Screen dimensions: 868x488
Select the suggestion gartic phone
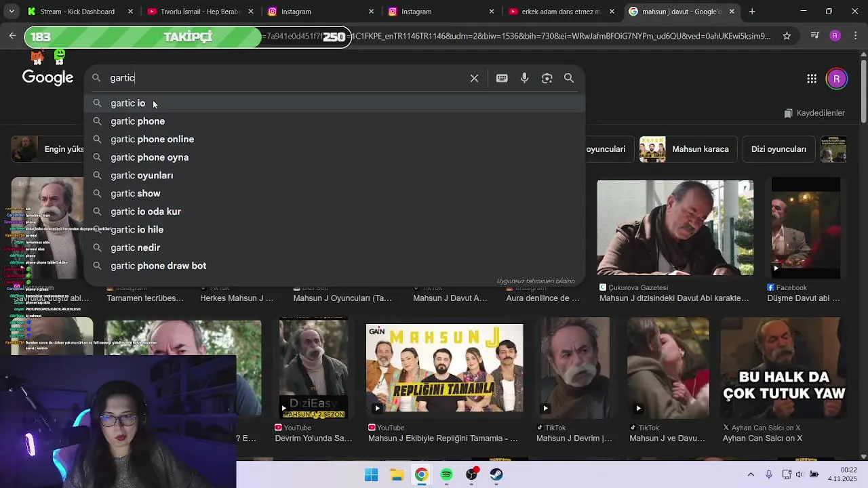pyautogui.click(x=334, y=121)
